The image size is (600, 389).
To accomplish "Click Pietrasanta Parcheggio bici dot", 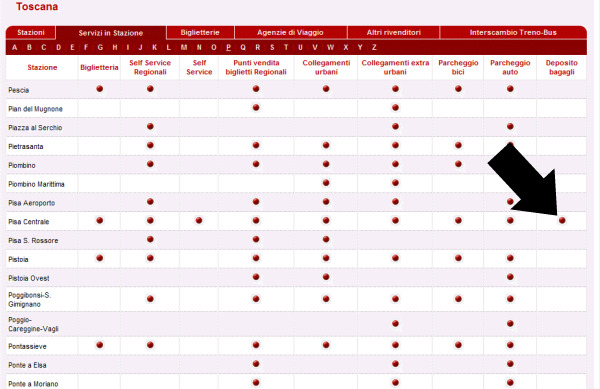I will (458, 145).
